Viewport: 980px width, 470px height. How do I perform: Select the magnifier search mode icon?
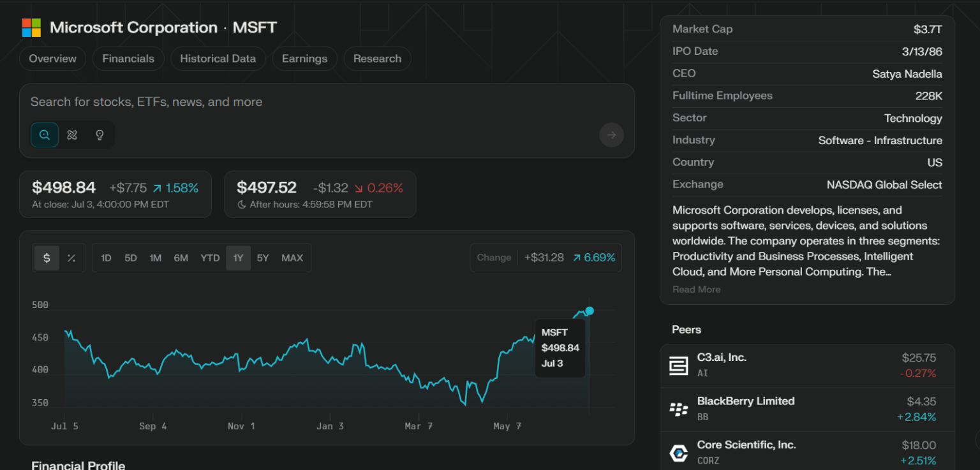(45, 135)
